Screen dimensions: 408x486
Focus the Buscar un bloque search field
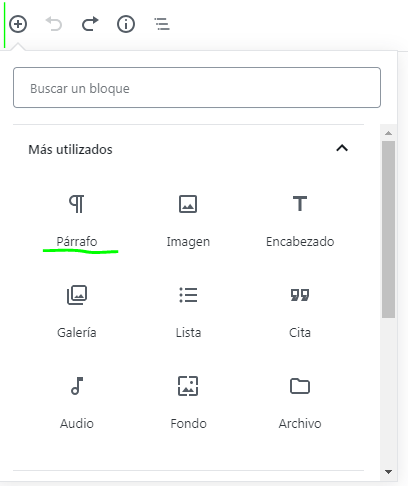197,88
